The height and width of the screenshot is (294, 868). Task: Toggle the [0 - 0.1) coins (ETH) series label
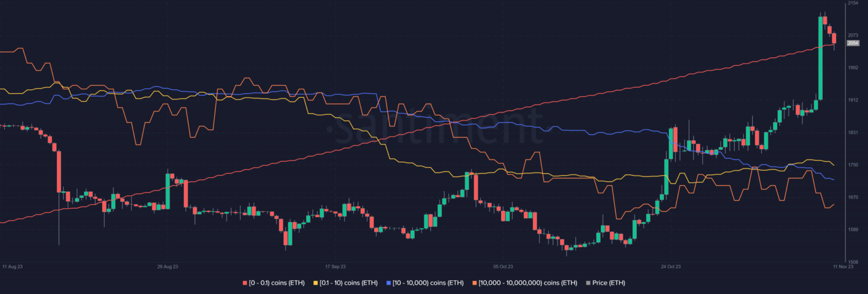tap(277, 283)
